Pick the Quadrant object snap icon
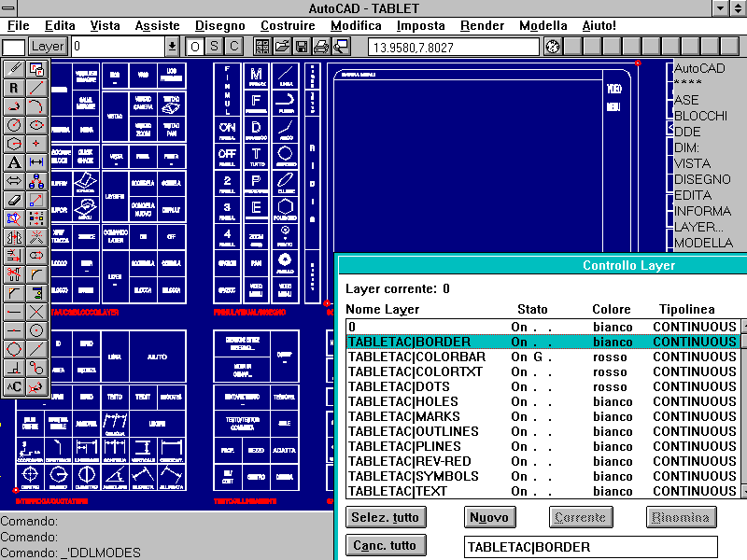747x560 pixels. click(14, 349)
